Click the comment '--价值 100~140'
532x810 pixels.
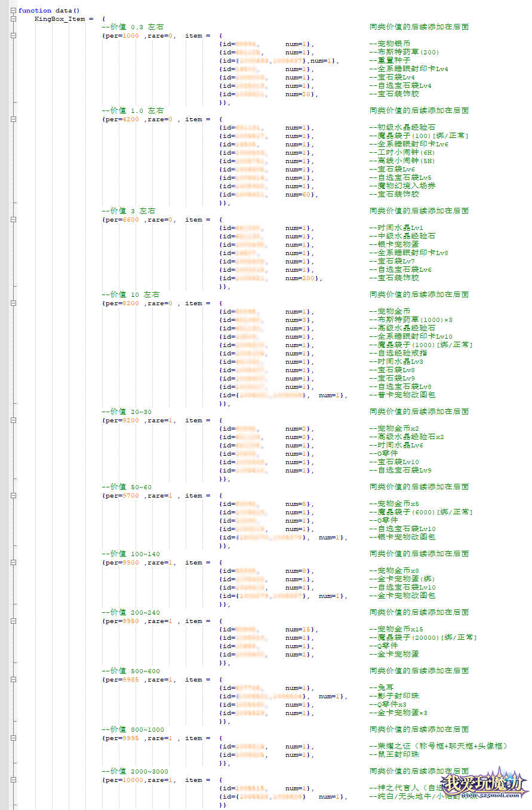pyautogui.click(x=131, y=554)
